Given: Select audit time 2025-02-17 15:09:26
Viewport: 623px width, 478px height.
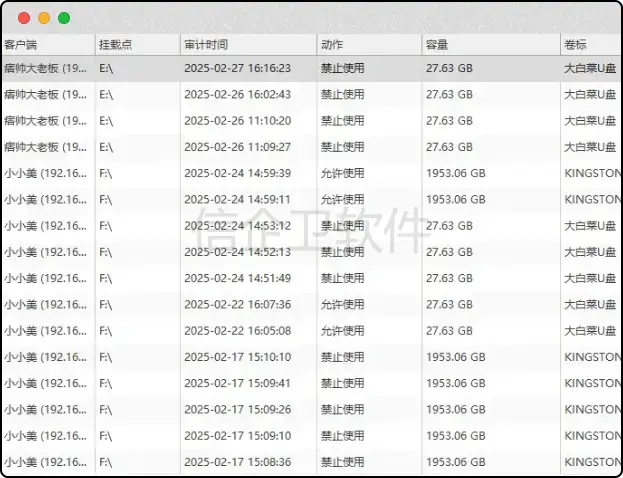Looking at the screenshot, I should pyautogui.click(x=238, y=409).
